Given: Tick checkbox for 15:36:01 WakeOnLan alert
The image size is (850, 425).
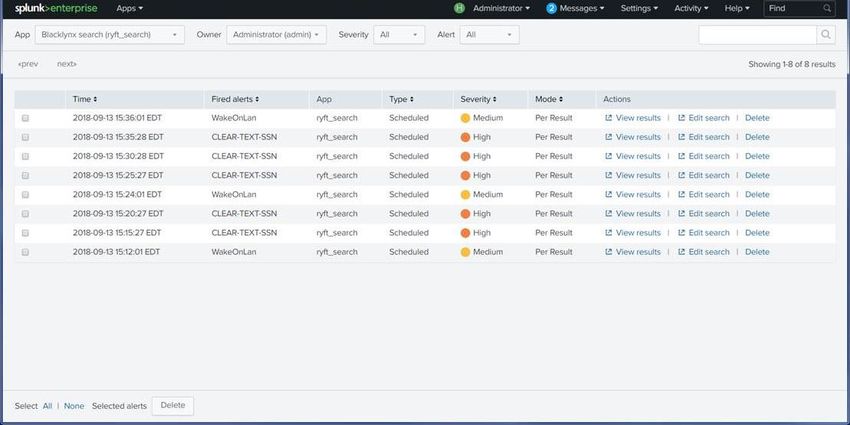Looking at the screenshot, I should coord(25,118).
